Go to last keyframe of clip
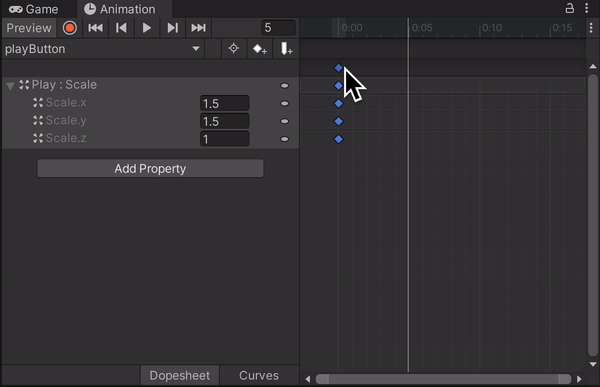The image size is (600, 387). point(198,28)
